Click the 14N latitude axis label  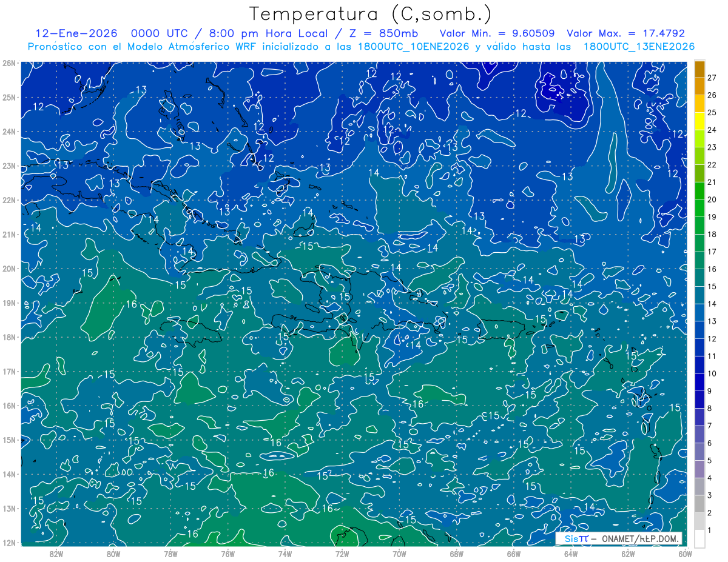9,474
